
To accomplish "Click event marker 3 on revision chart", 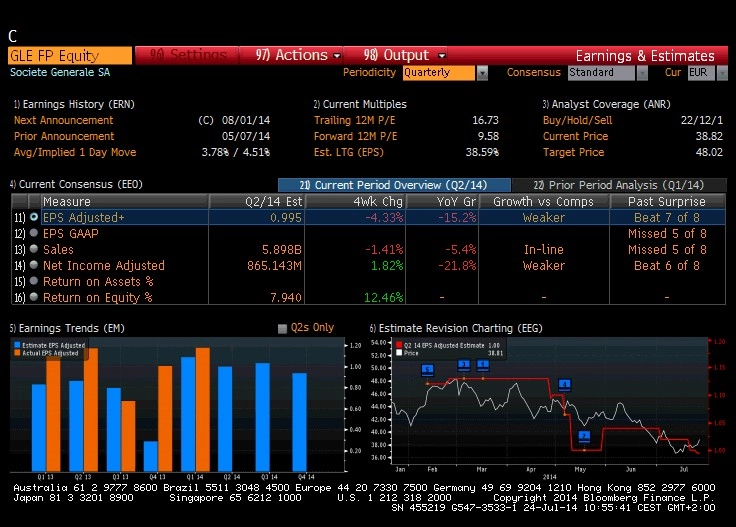I will pyautogui.click(x=464, y=365).
